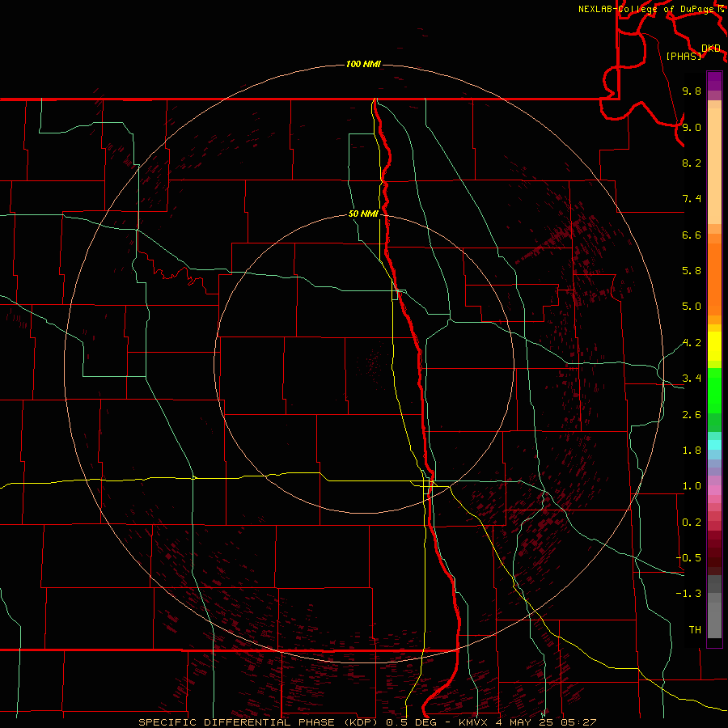This screenshot has height=728, width=728.
Task: Click the large peach band of the scale
Action: tap(714, 166)
